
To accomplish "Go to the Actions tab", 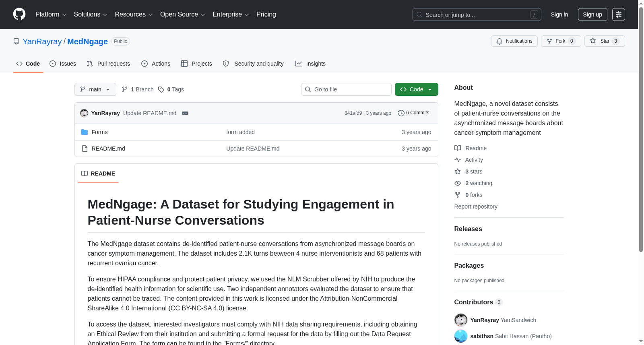I will tap(156, 64).
